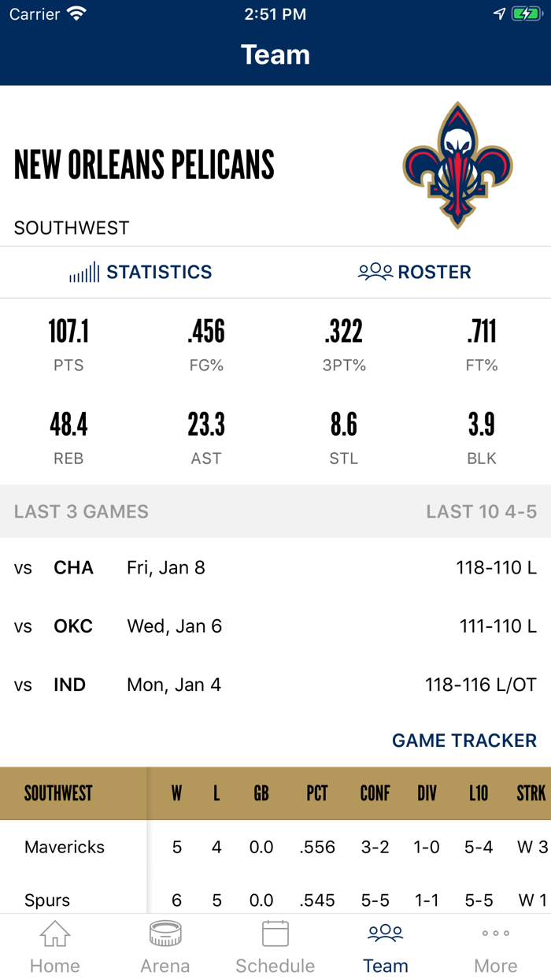Screen dimensions: 551x980
Task: Open the CHA game from Jan 8
Action: (275, 567)
